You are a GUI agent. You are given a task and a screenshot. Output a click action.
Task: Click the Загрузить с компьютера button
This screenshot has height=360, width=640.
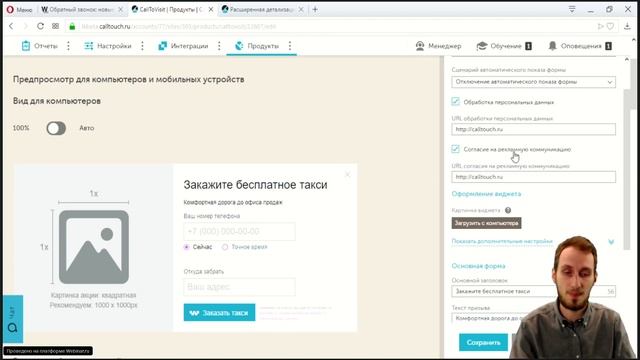(486, 223)
